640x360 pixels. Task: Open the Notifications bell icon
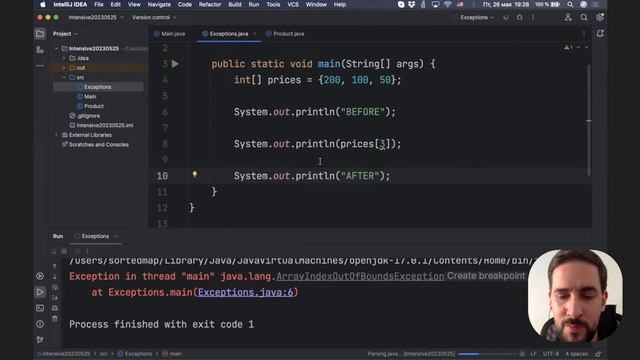tap(600, 34)
